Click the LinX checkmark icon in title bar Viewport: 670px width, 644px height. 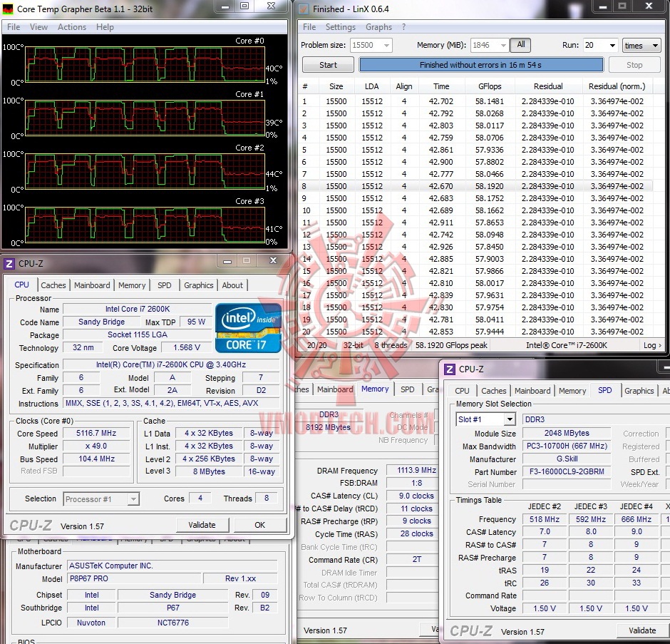pyautogui.click(x=304, y=9)
